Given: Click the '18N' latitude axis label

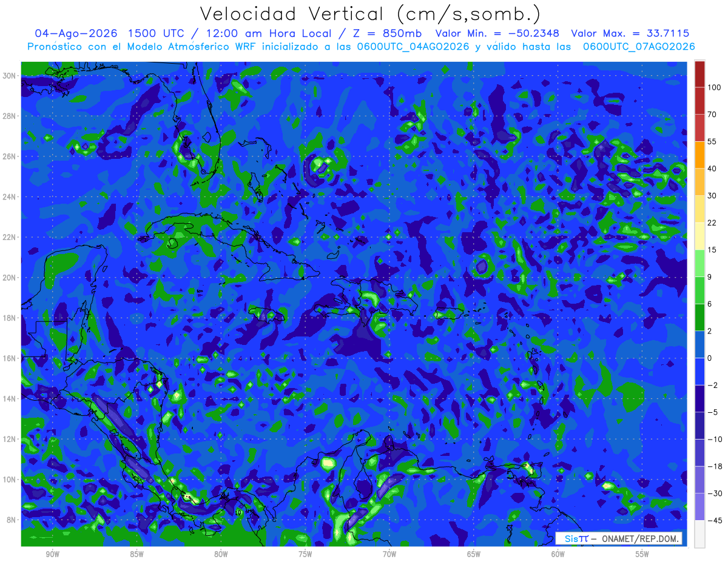Looking at the screenshot, I should point(10,318).
